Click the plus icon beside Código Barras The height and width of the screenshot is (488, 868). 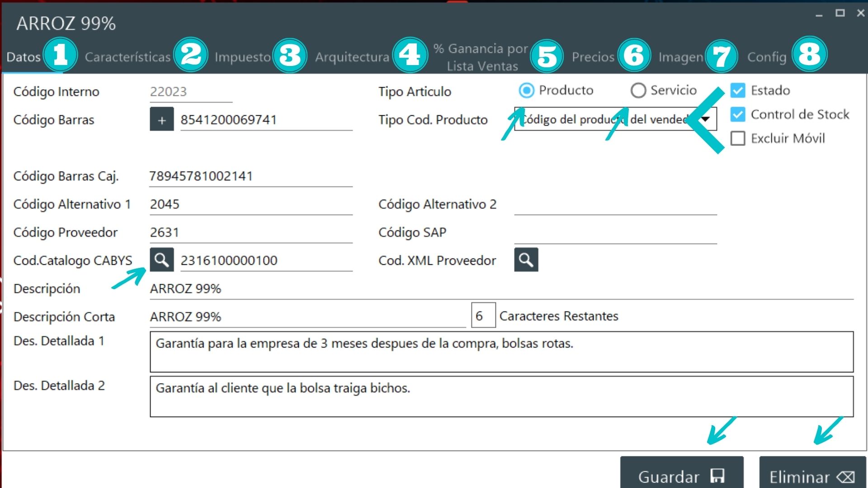coord(161,120)
